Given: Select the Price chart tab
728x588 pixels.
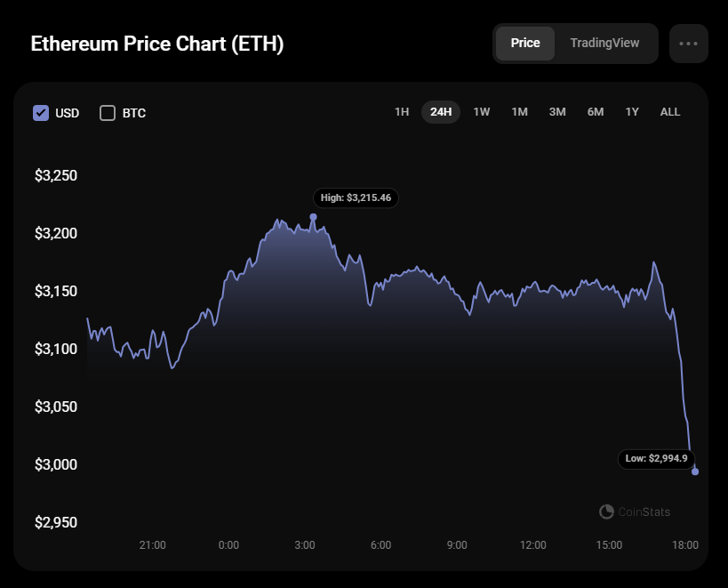Looking at the screenshot, I should [x=525, y=44].
